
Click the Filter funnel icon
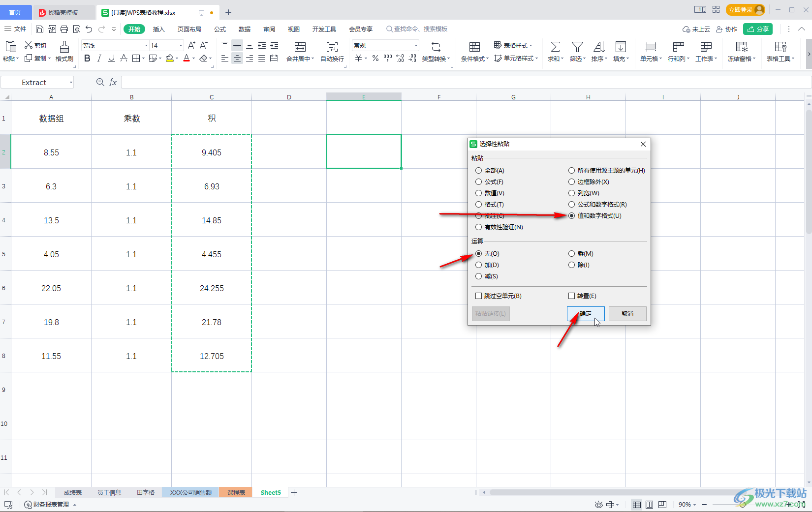pos(577,47)
